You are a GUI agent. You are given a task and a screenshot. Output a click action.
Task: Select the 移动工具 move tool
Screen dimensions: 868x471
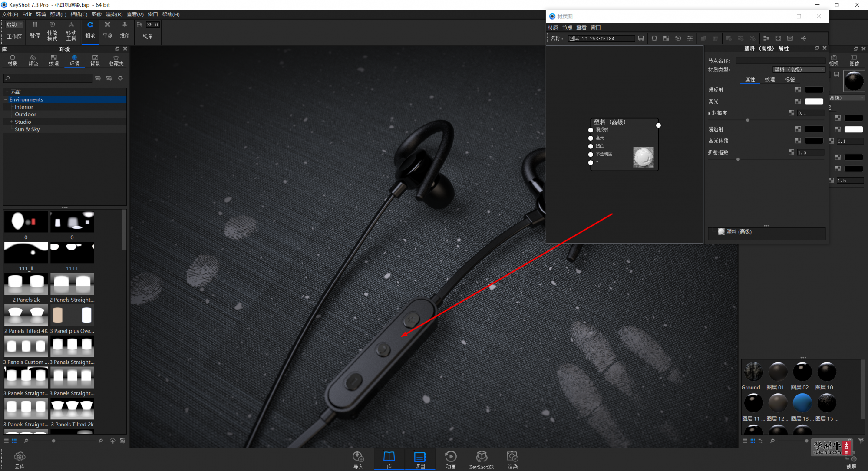coord(71,31)
